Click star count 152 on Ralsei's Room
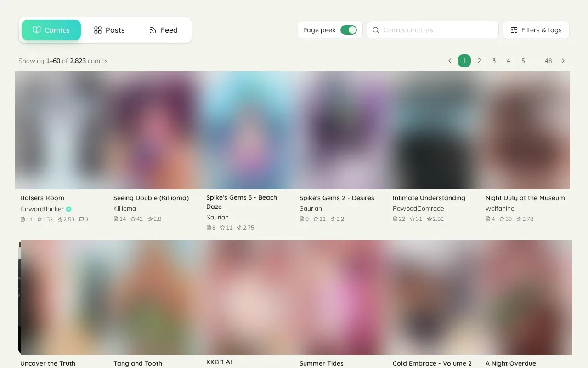The image size is (588, 368). pyautogui.click(x=45, y=219)
